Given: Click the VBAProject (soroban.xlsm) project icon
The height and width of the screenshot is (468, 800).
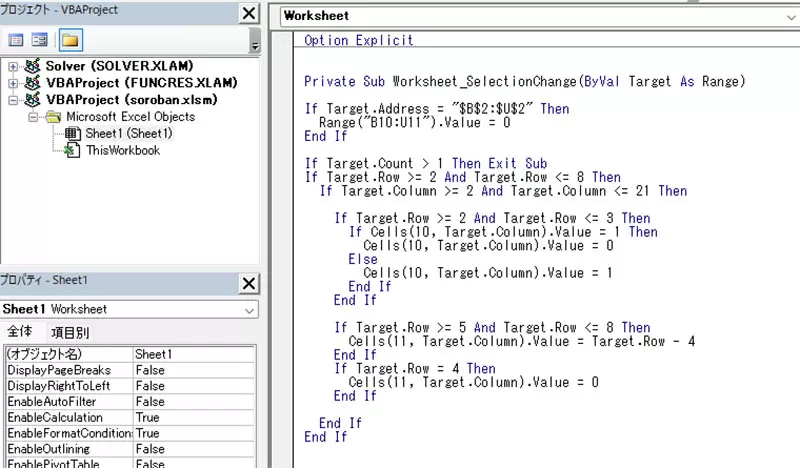Looking at the screenshot, I should click(x=32, y=100).
